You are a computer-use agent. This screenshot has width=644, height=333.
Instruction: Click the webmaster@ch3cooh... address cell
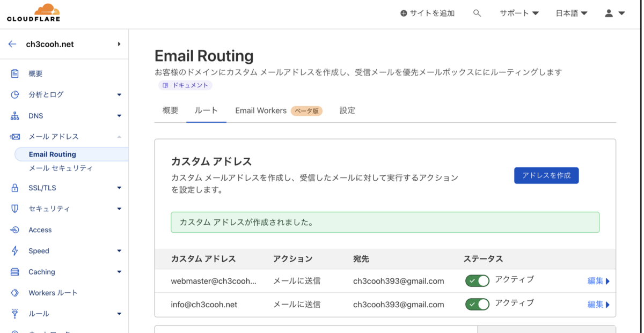coord(214,281)
